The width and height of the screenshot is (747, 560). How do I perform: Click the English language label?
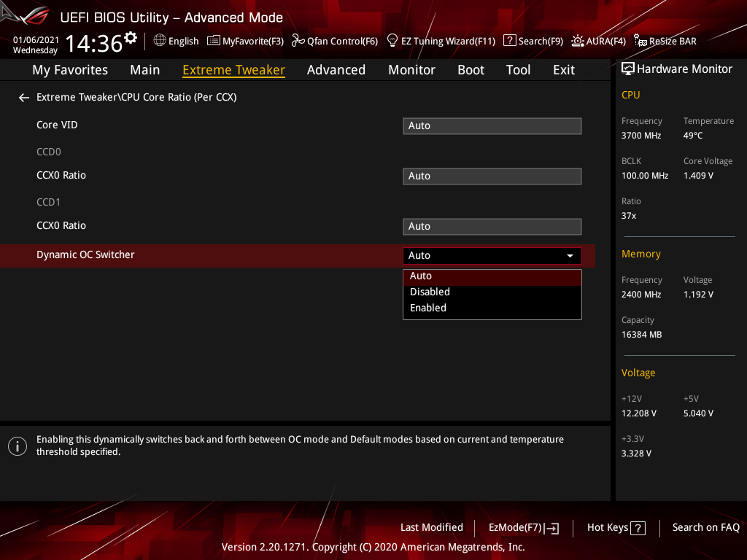183,41
